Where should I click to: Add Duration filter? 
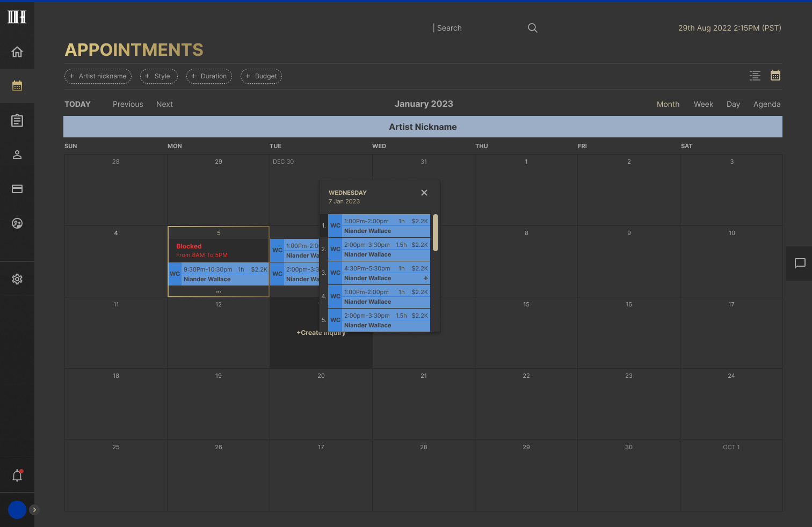click(x=209, y=76)
